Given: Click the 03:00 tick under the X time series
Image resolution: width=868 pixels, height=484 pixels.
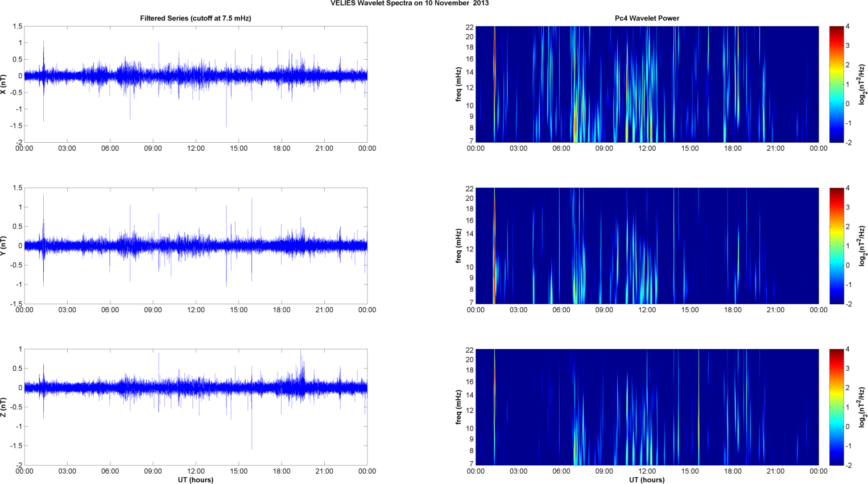Looking at the screenshot, I should pyautogui.click(x=67, y=148).
